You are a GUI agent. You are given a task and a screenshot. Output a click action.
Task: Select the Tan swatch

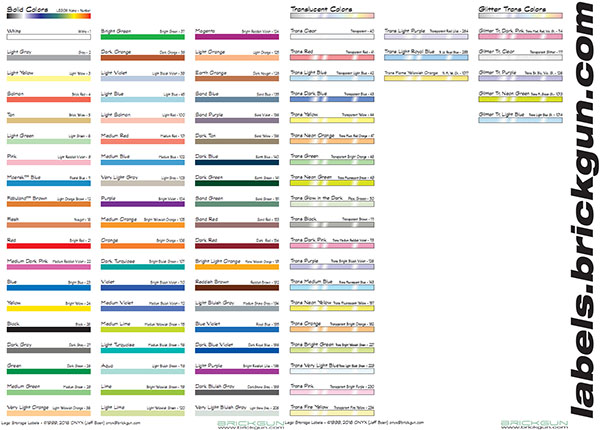(49, 121)
